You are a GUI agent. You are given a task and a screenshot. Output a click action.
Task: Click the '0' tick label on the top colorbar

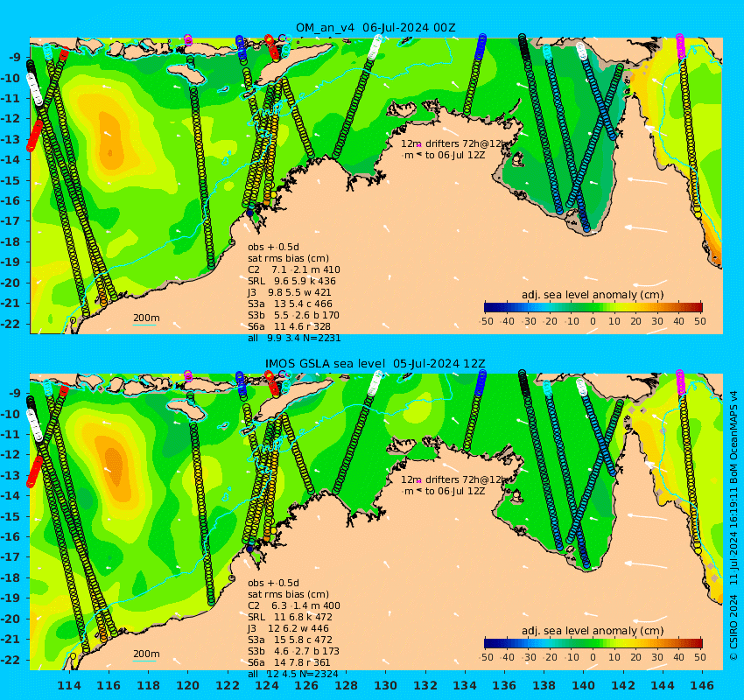coord(593,321)
